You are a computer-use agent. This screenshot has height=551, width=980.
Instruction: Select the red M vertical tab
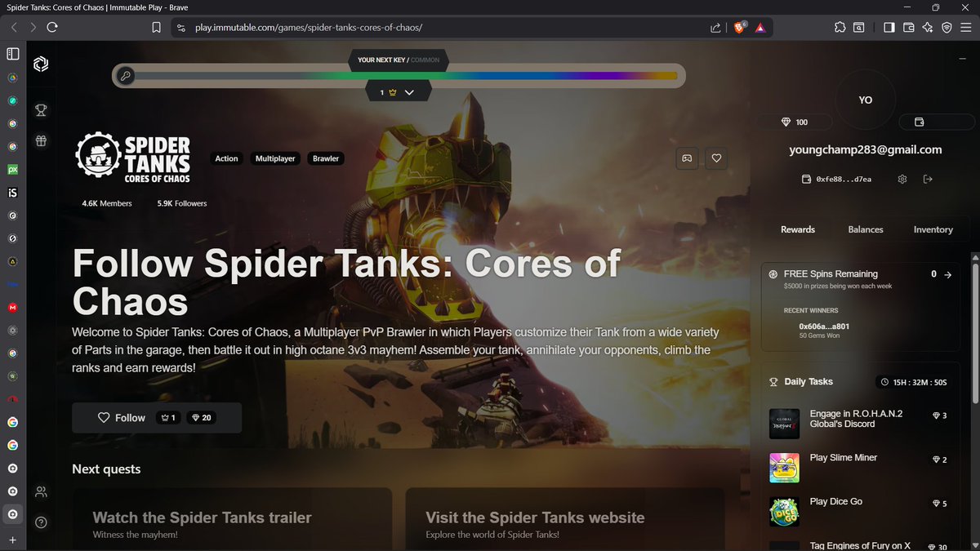tap(13, 308)
